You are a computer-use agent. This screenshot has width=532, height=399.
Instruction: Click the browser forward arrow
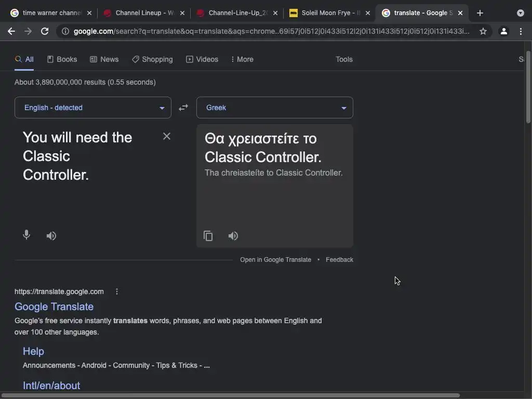[x=28, y=31]
